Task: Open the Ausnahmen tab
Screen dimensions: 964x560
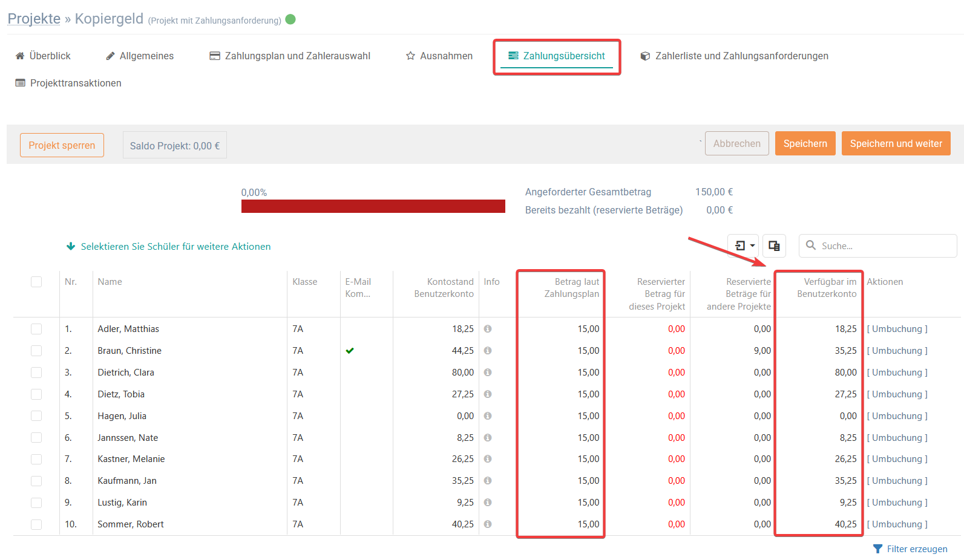Action: pos(439,56)
